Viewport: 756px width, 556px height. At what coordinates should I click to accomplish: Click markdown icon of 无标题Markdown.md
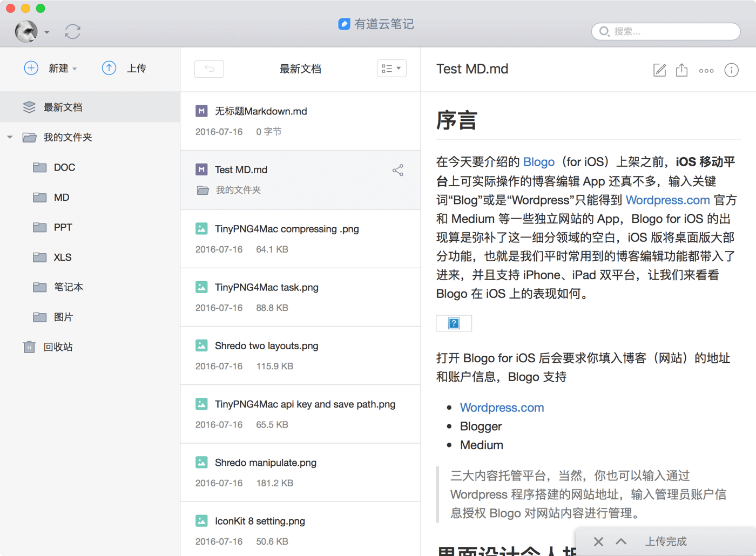coord(201,111)
